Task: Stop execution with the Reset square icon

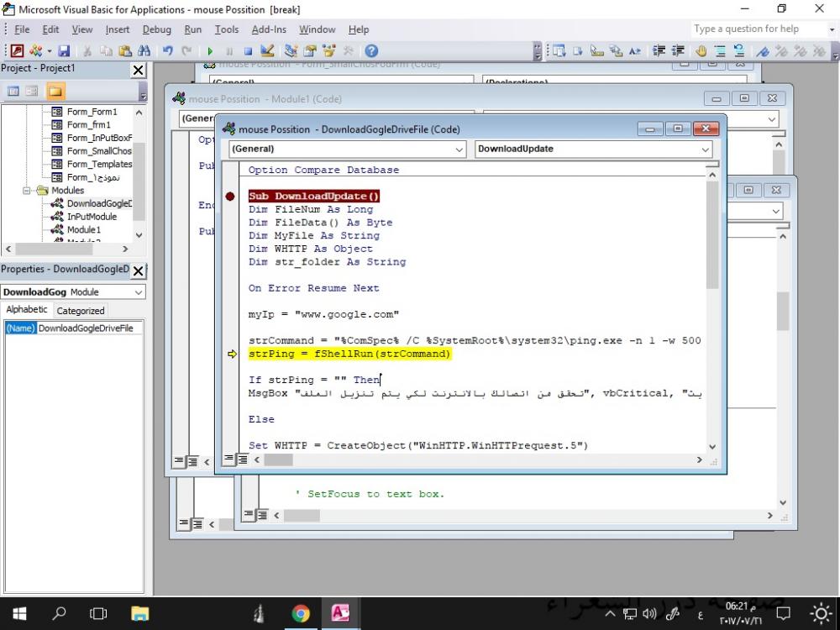Action: coord(248,51)
